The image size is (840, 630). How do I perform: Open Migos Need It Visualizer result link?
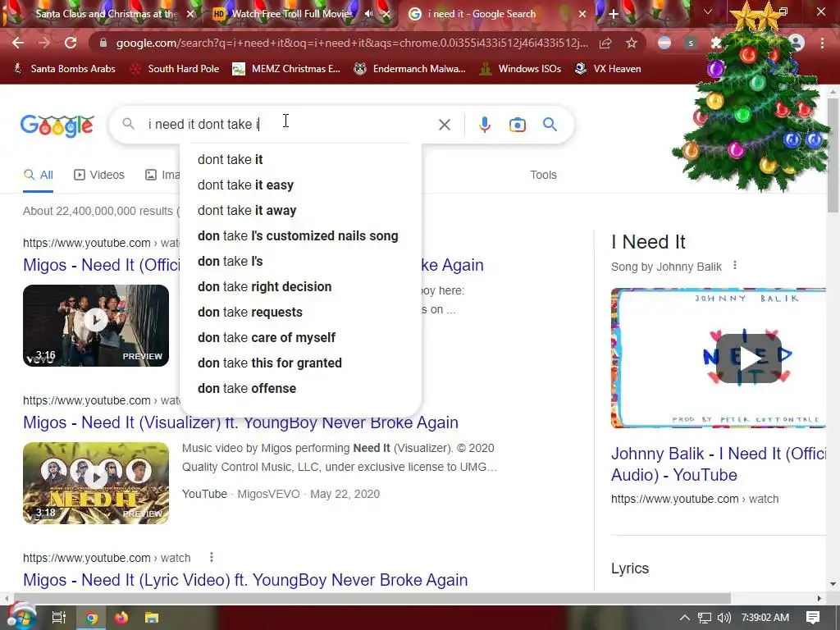point(240,422)
